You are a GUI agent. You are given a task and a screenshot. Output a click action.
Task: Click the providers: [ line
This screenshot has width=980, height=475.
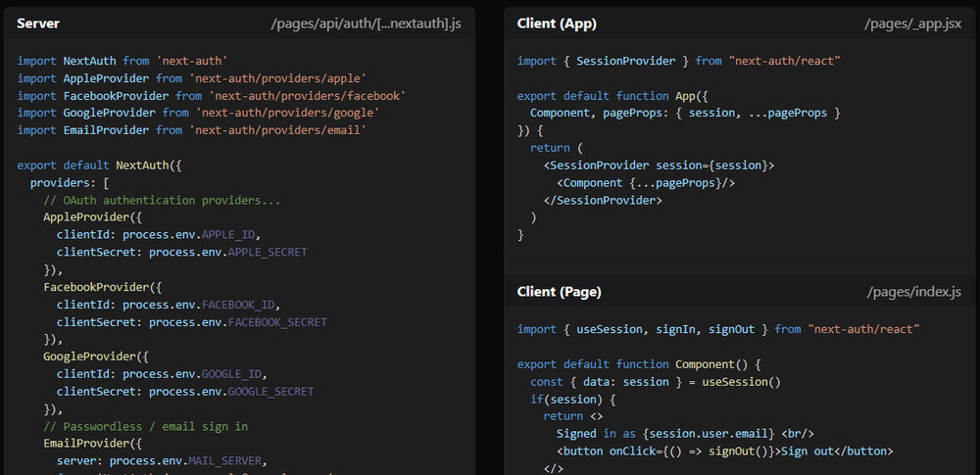(x=70, y=183)
